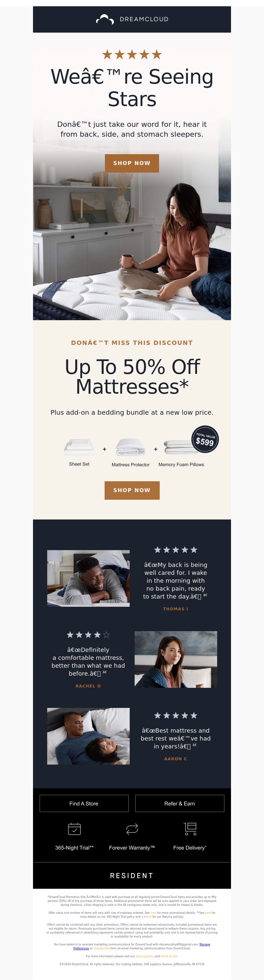Open the Refer & Earn button
264x980 pixels.
point(180,803)
